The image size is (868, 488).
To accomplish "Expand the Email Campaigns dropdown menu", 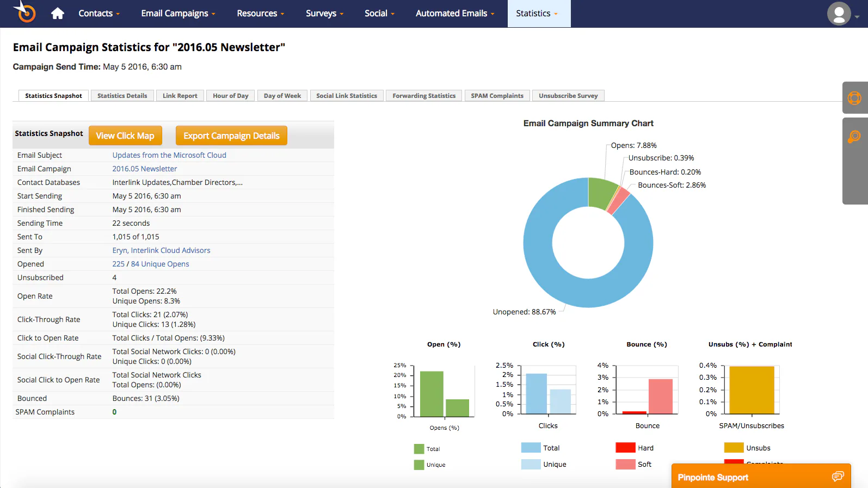I will (x=178, y=14).
